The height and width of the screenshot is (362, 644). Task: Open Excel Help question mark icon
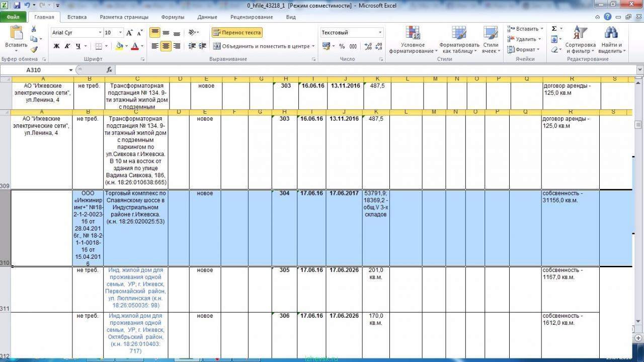pyautogui.click(x=608, y=17)
